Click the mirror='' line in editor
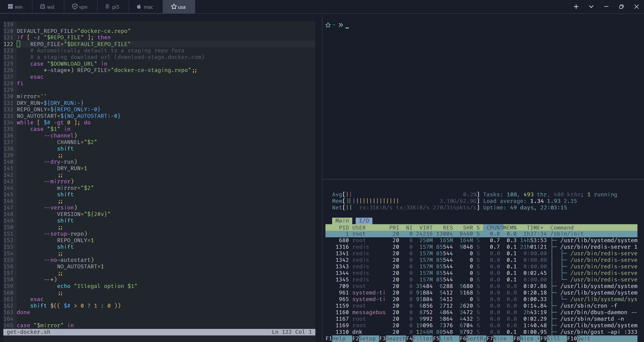The height and width of the screenshot is (342, 644). tap(32, 96)
